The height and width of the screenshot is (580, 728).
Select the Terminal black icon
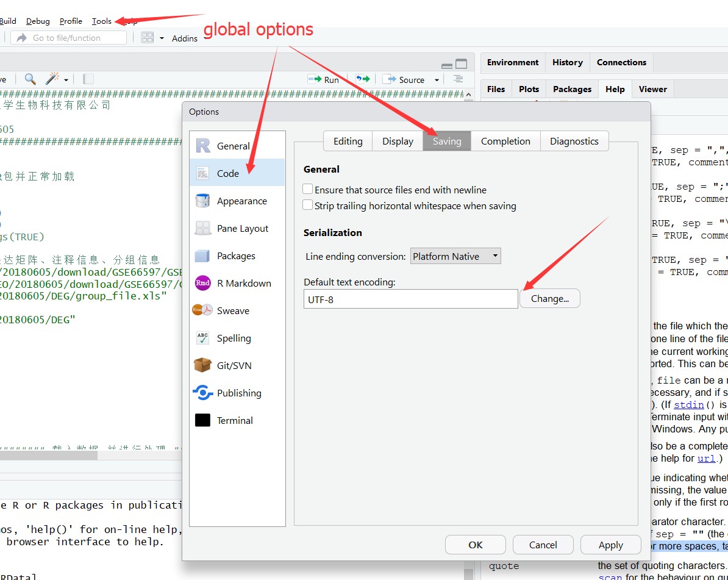pyautogui.click(x=202, y=420)
